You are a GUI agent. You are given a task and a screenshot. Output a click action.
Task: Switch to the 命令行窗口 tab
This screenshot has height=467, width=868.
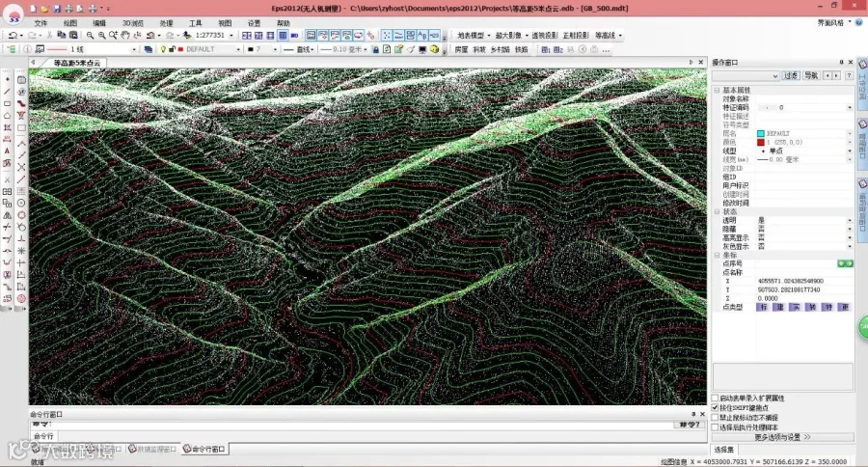point(204,449)
